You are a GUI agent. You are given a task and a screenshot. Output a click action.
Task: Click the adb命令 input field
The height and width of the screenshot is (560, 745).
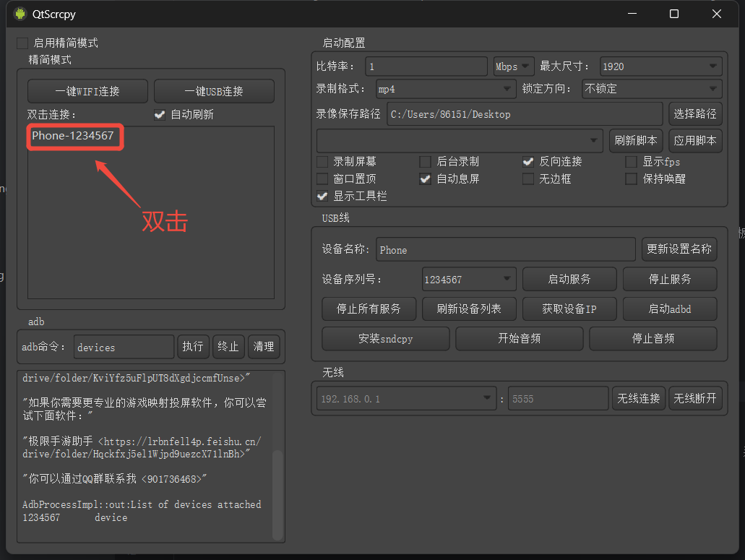pos(124,348)
